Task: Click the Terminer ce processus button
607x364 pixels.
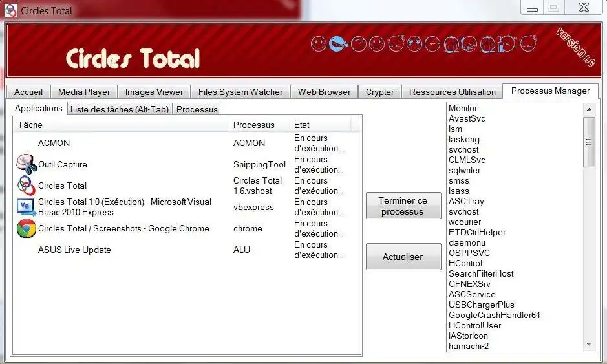Action: pyautogui.click(x=403, y=206)
